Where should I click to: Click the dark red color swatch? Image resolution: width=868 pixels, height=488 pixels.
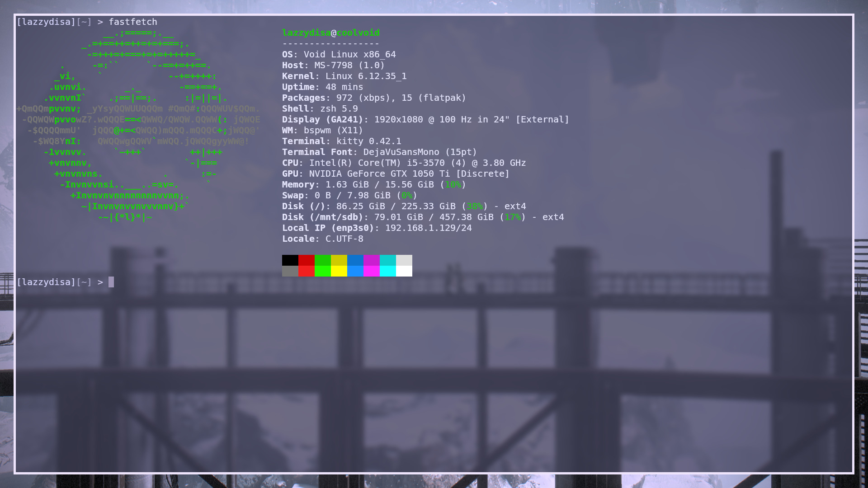tap(306, 260)
